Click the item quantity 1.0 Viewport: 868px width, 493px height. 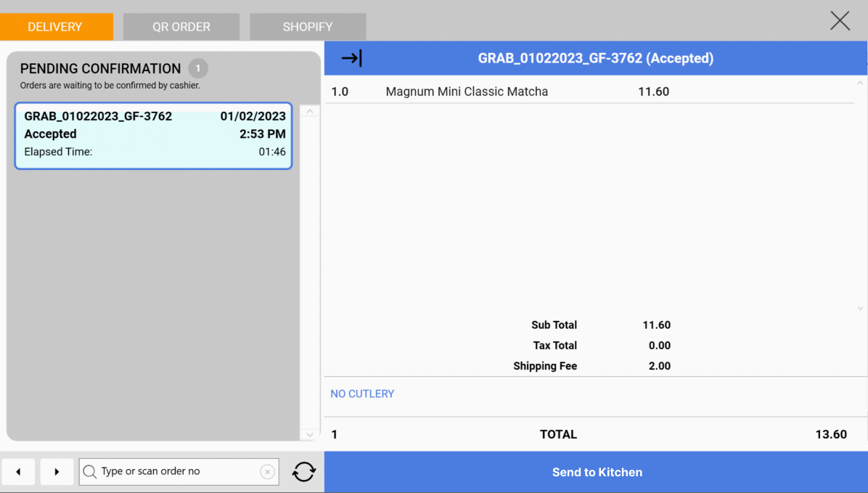340,91
